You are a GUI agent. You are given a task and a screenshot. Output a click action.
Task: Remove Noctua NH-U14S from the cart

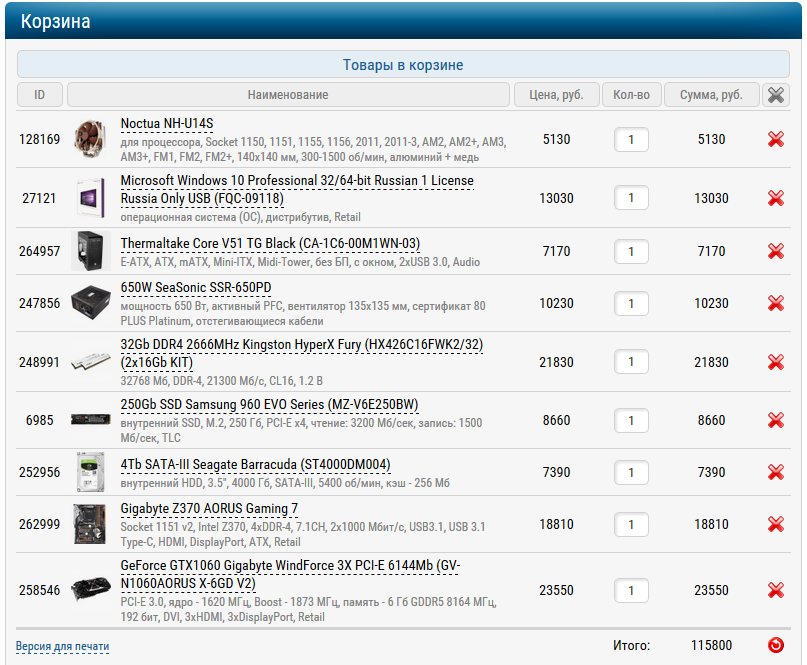coord(776,139)
